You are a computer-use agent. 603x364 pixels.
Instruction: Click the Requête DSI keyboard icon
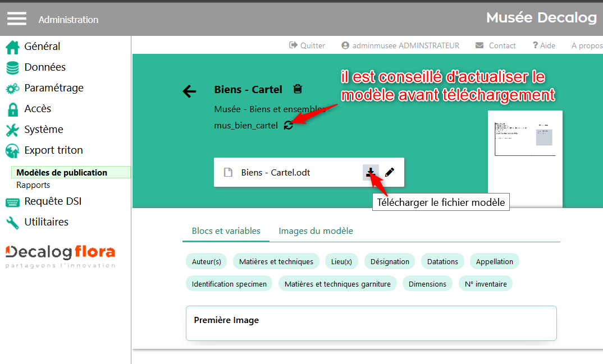pos(12,202)
